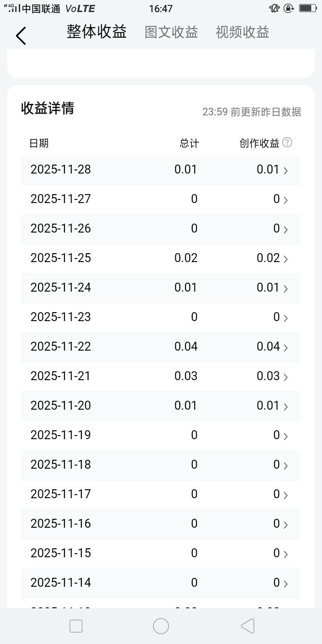This screenshot has height=644, width=322.
Task: Tap the 2025-11-14 date entry
Action: pos(61,583)
